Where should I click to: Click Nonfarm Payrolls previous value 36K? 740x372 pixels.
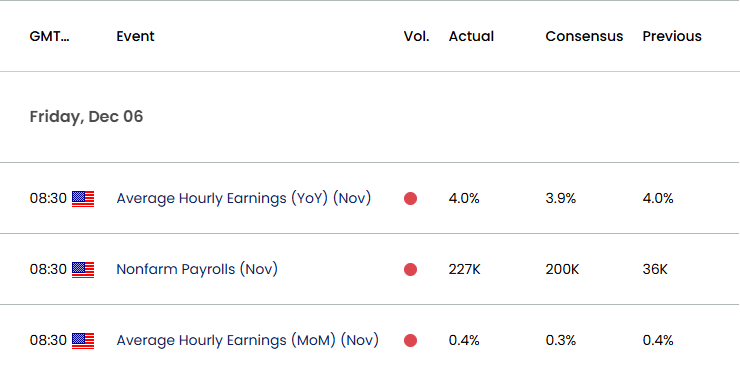(x=655, y=269)
